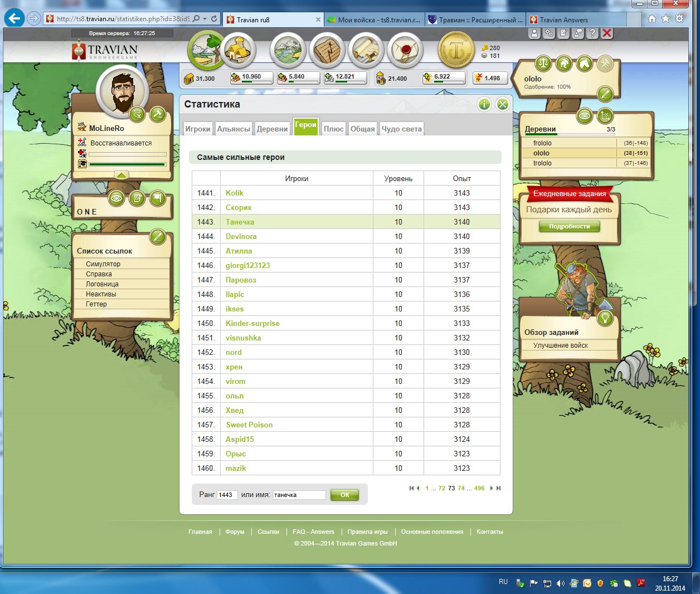This screenshot has width=700, height=594.
Task: Open the reports scroll icon
Action: coord(366,50)
